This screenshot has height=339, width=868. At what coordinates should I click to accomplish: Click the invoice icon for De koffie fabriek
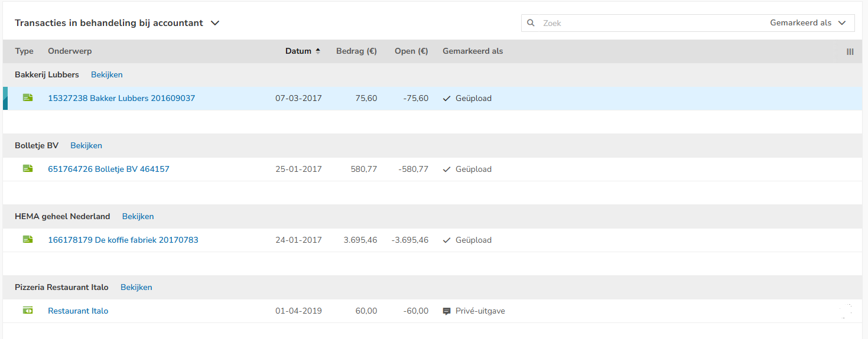tap(28, 240)
